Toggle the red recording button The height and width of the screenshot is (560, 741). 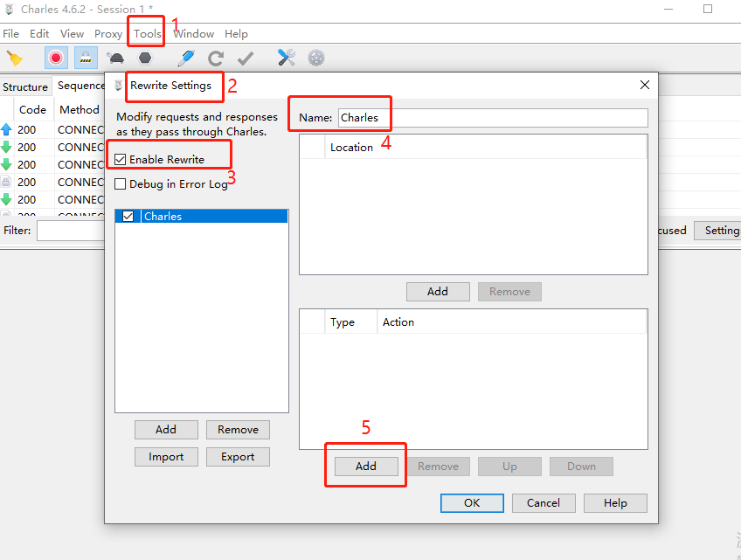click(56, 59)
